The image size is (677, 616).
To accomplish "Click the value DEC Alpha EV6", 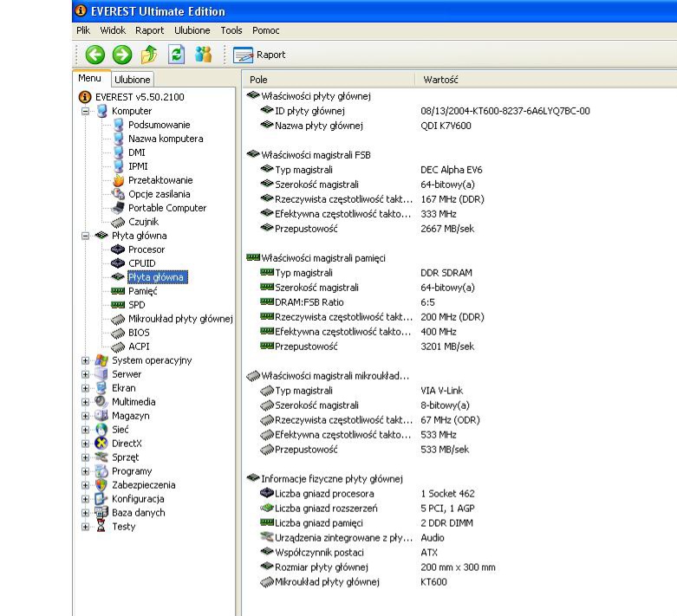I will pos(452,170).
